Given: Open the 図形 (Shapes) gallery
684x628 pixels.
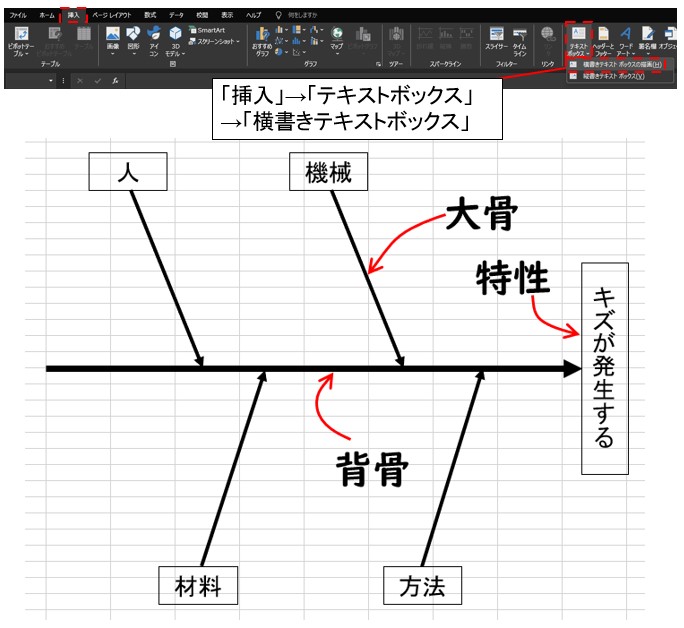Looking at the screenshot, I should coord(133,40).
